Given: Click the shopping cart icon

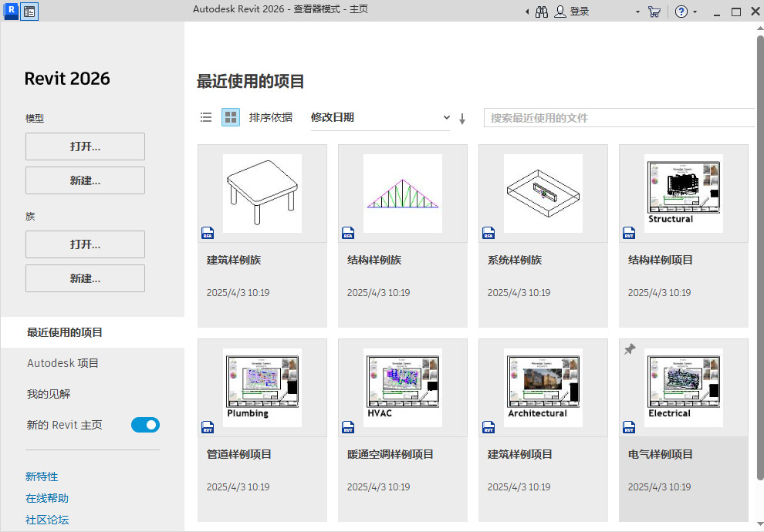Looking at the screenshot, I should [654, 12].
